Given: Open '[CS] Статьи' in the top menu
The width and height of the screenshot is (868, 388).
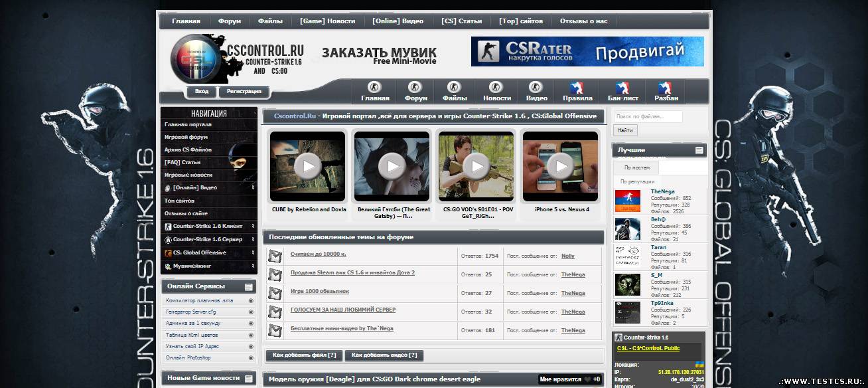Looking at the screenshot, I should 462,21.
